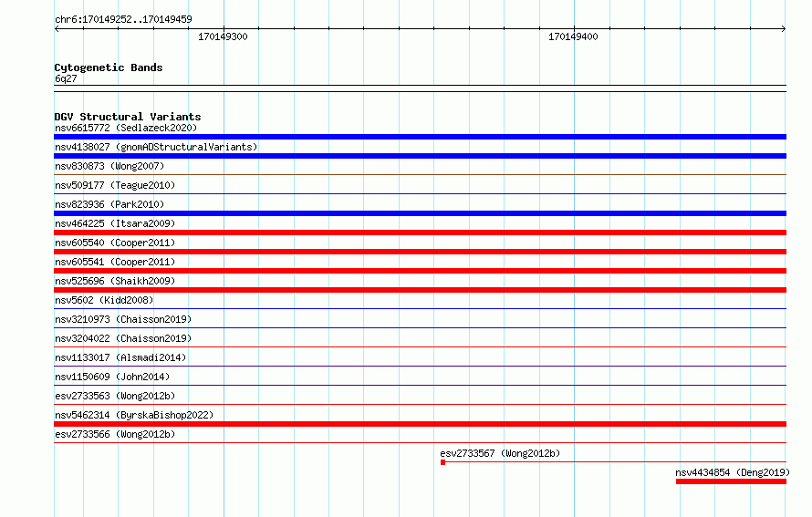The height and width of the screenshot is (517, 812).
Task: Click the nsv4434854 (Deng2019) label
Action: coord(733,472)
